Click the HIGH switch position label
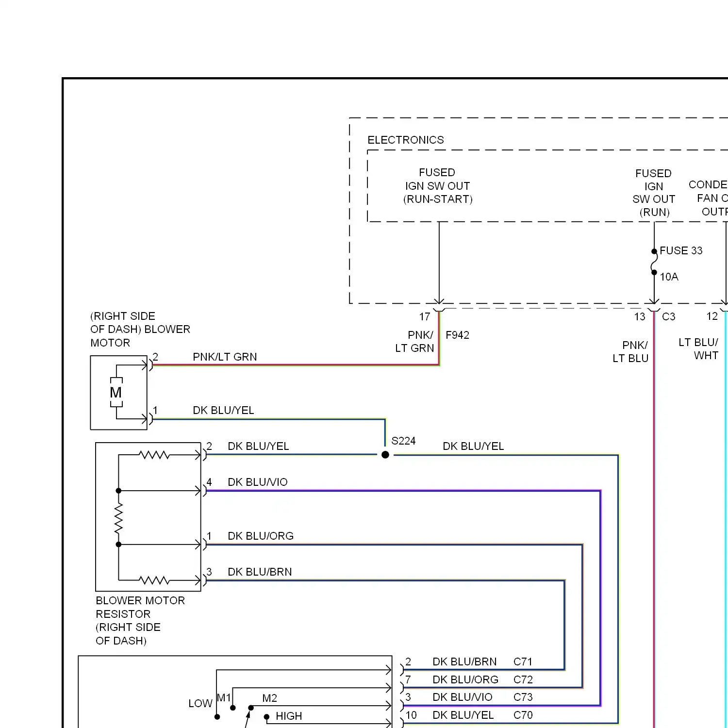Viewport: 728px width, 728px height. 289,716
